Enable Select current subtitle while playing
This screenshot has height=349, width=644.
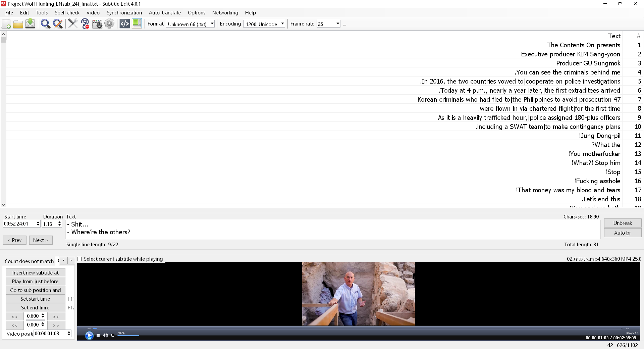79,259
